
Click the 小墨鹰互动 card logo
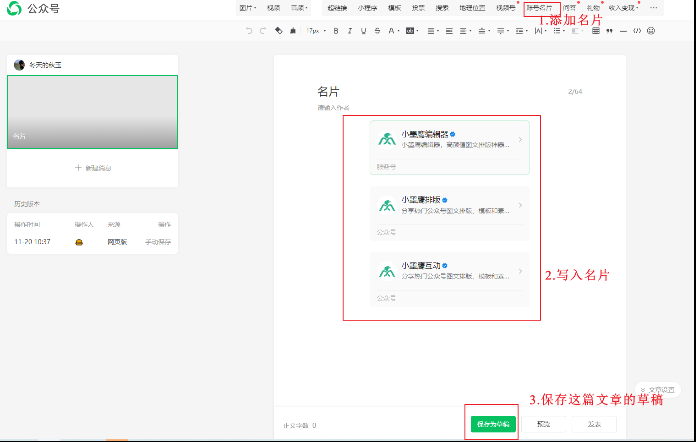point(387,271)
